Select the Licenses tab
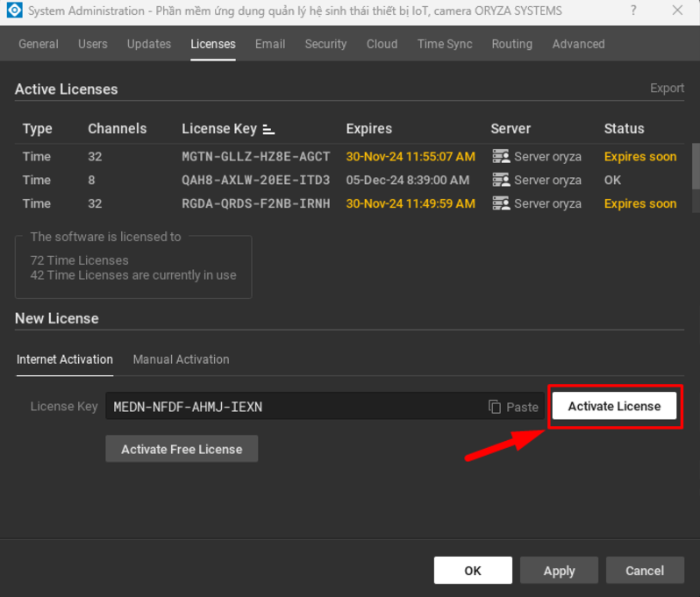This screenshot has height=597, width=700. tap(213, 44)
